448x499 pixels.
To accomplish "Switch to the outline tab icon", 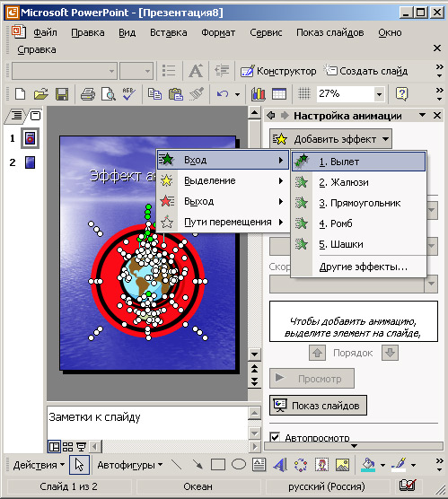I will click(16, 115).
